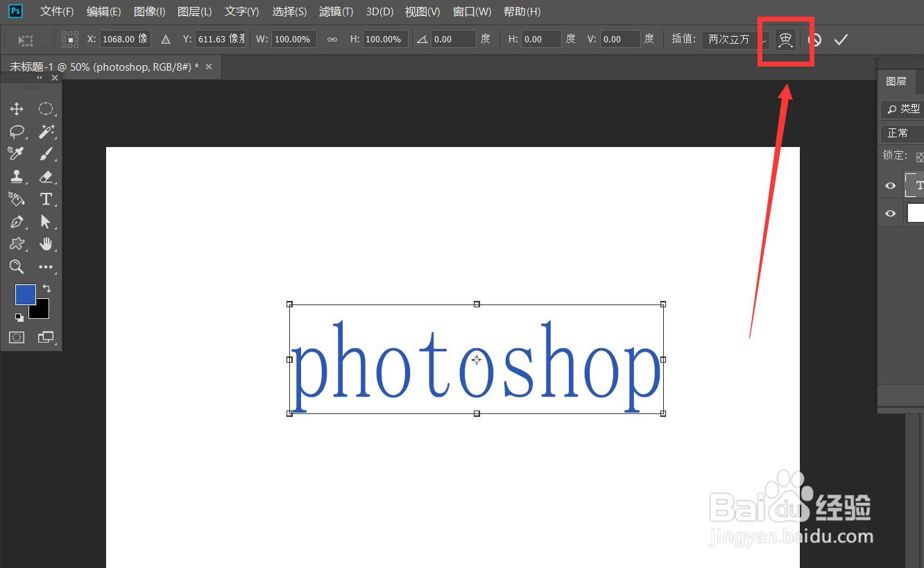Click the rotation angle icon

[422, 40]
